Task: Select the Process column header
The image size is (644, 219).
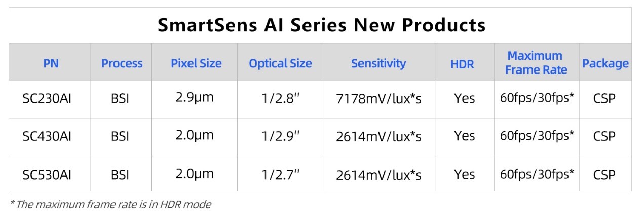Action: tap(122, 63)
